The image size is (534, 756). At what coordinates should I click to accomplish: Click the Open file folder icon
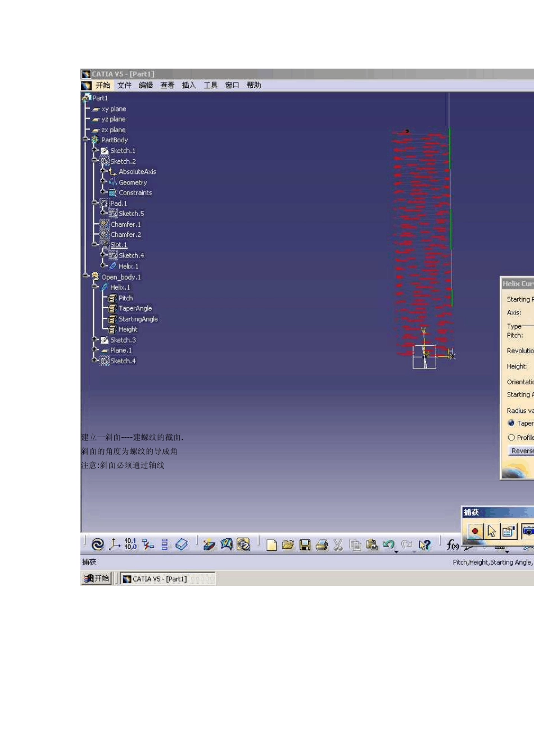(288, 544)
